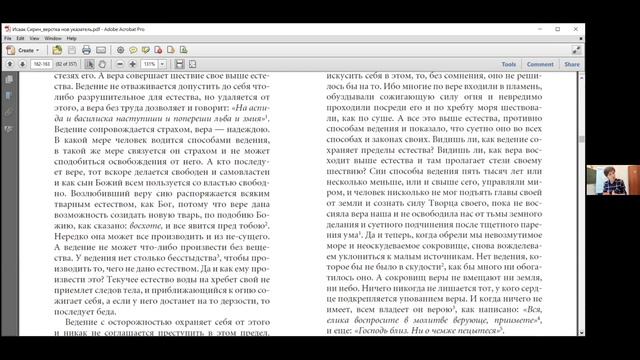
Task: Click the red stamp page icon
Action: click(x=158, y=50)
